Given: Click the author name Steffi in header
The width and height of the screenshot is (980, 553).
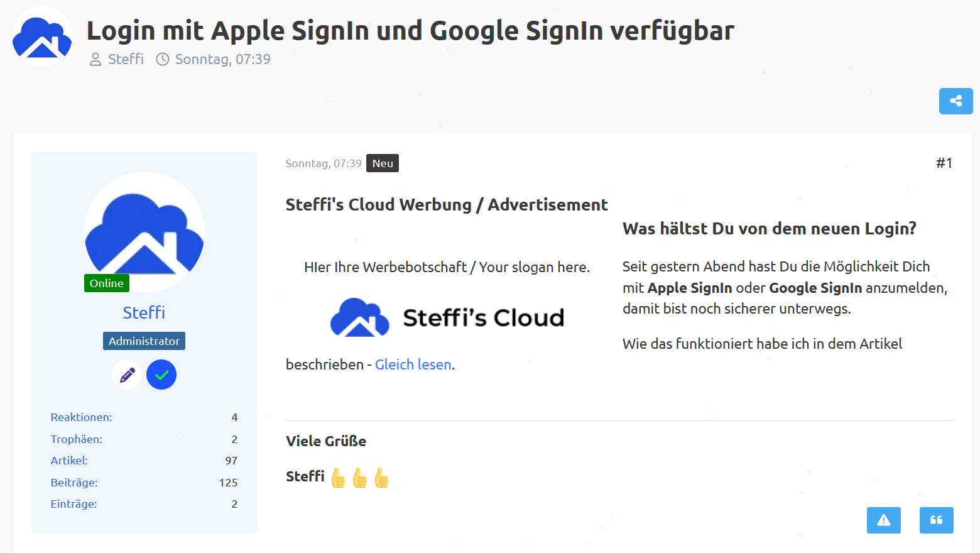Looking at the screenshot, I should click(126, 59).
